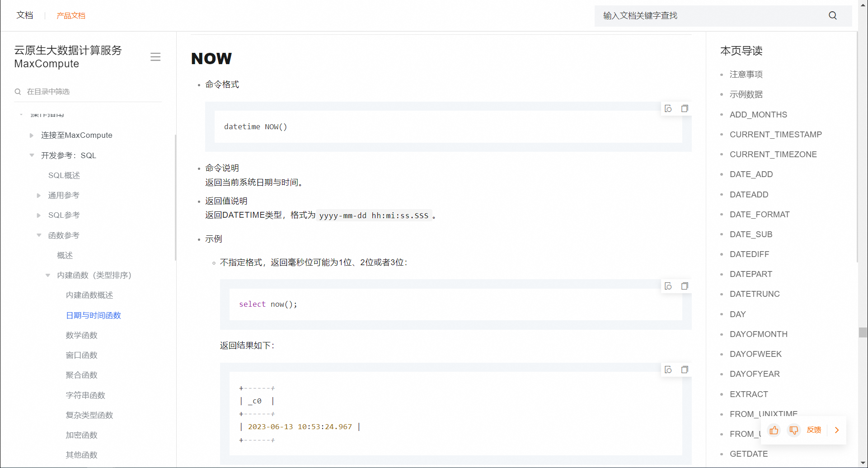Collapse the feedback panel arrow
Screen dimensions: 868x468
(x=837, y=430)
